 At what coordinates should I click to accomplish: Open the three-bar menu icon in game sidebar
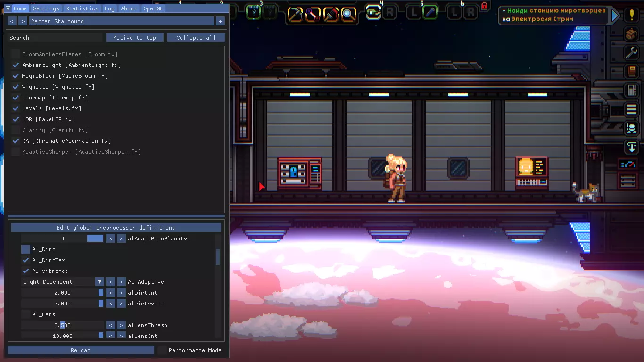(x=632, y=109)
